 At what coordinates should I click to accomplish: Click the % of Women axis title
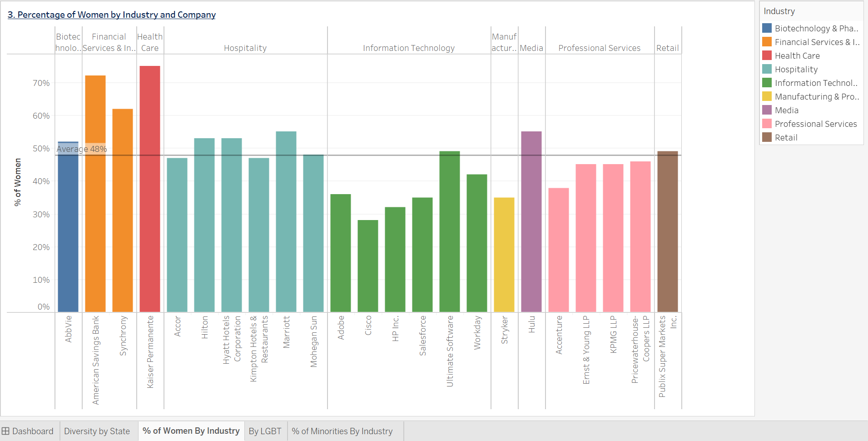tap(18, 182)
